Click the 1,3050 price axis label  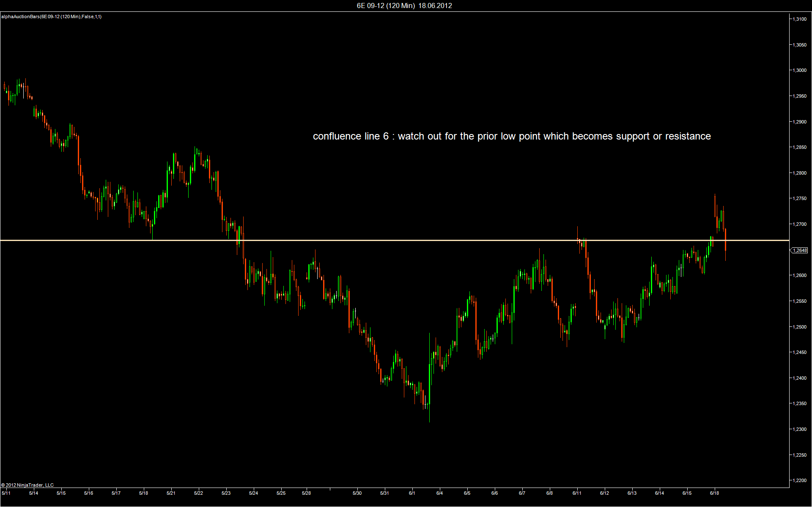799,45
